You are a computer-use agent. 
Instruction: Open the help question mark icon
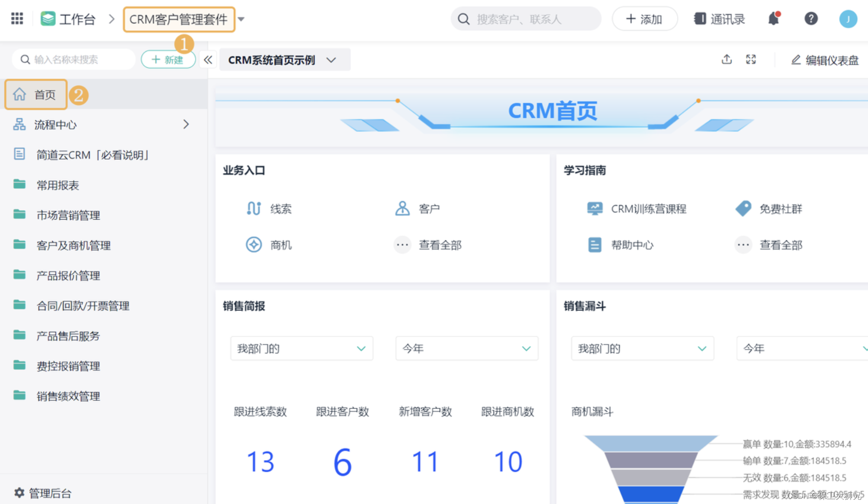(x=811, y=19)
